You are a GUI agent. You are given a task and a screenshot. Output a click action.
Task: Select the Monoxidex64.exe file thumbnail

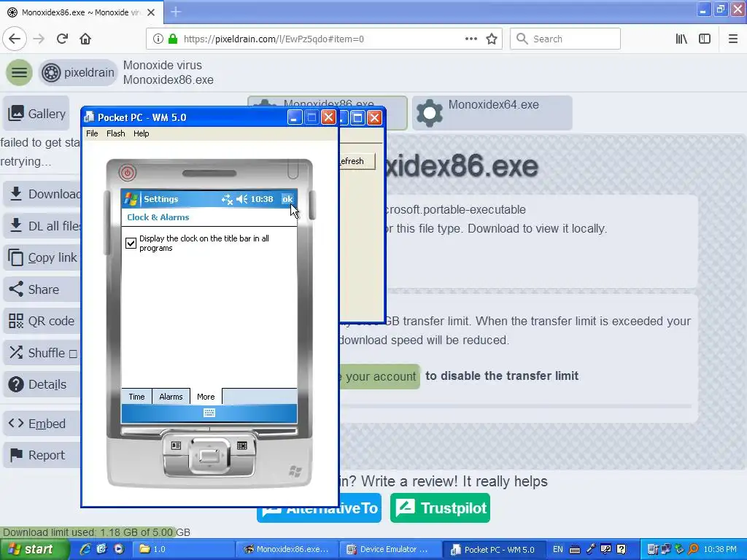pyautogui.click(x=492, y=113)
